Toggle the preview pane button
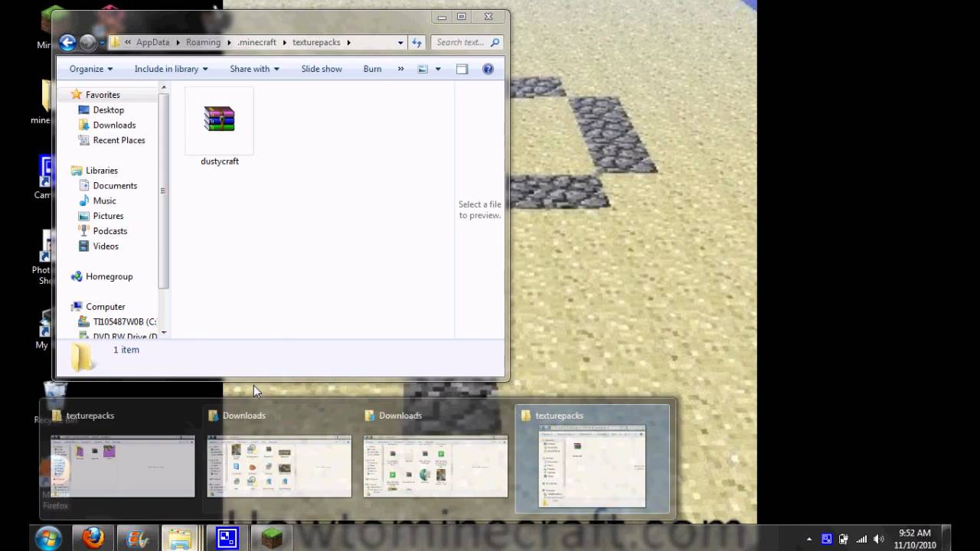The width and height of the screenshot is (980, 551). (x=462, y=69)
